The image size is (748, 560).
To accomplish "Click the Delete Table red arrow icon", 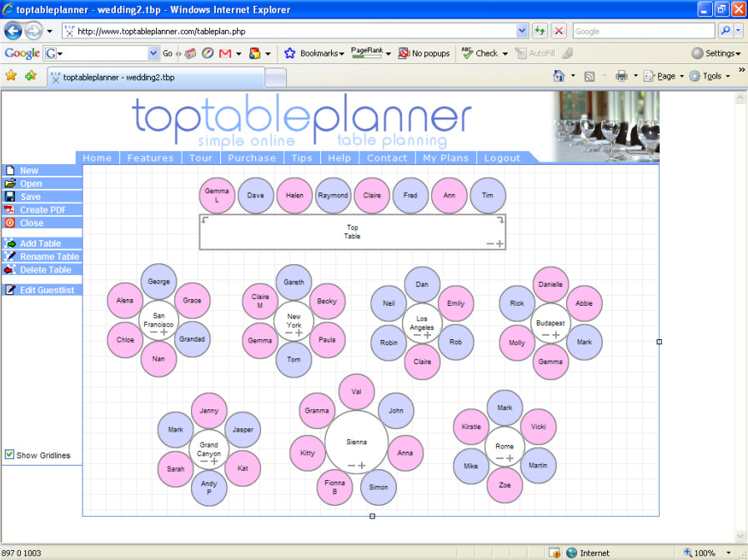I will coord(10,269).
